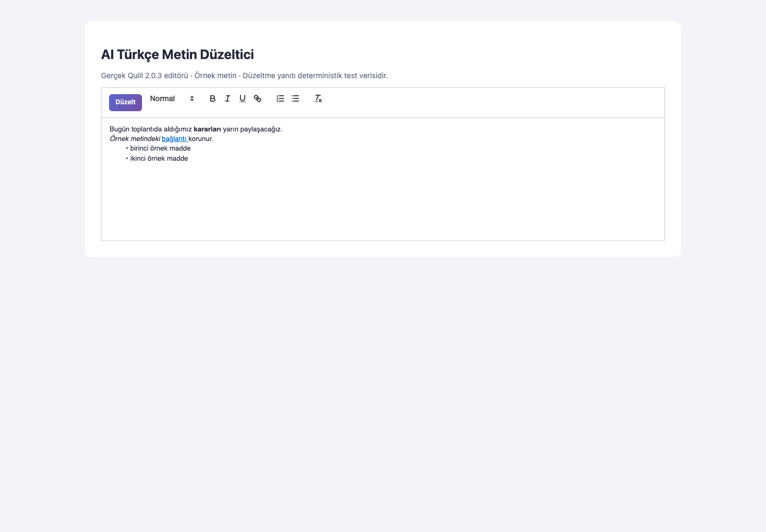The height and width of the screenshot is (532, 766).
Task: Click the word korunur in the editor
Action: click(x=199, y=139)
